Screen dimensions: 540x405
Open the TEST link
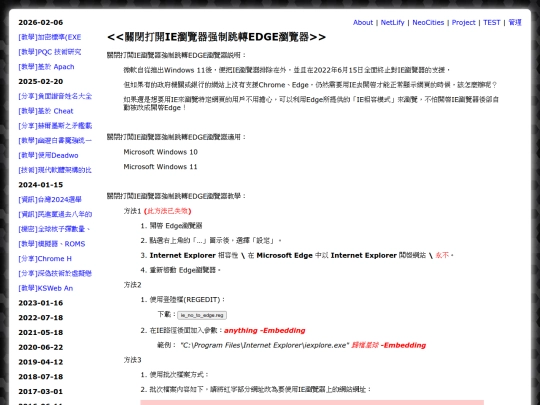point(491,22)
